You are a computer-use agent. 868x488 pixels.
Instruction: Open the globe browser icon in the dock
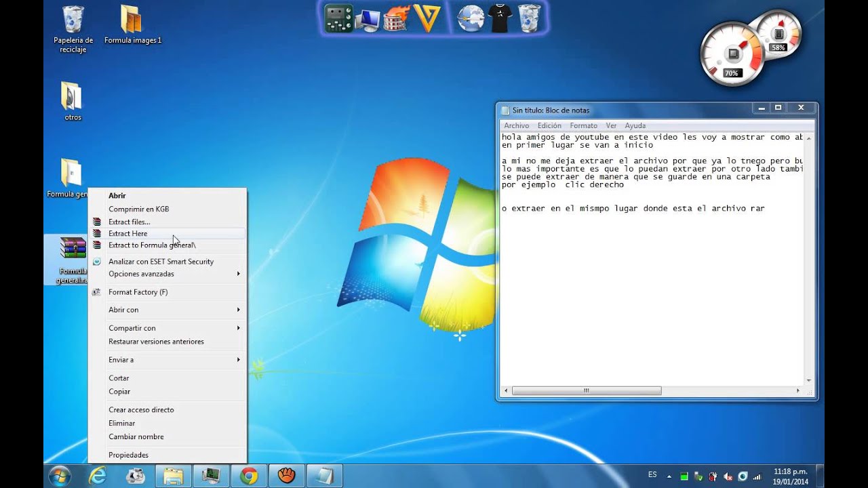pyautogui.click(x=471, y=18)
